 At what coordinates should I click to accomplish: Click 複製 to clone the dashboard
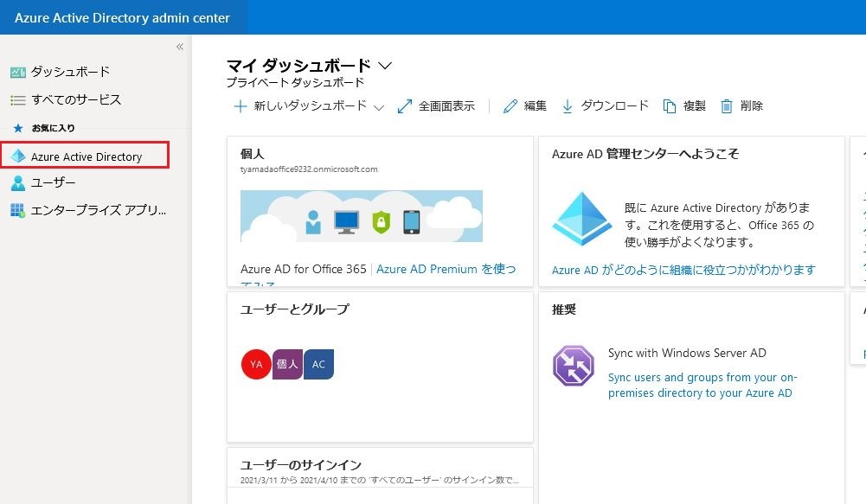pyautogui.click(x=684, y=106)
